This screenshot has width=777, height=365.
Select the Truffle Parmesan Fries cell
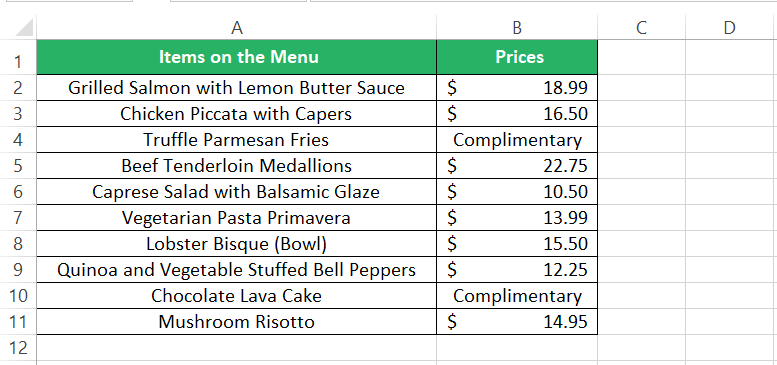point(237,140)
